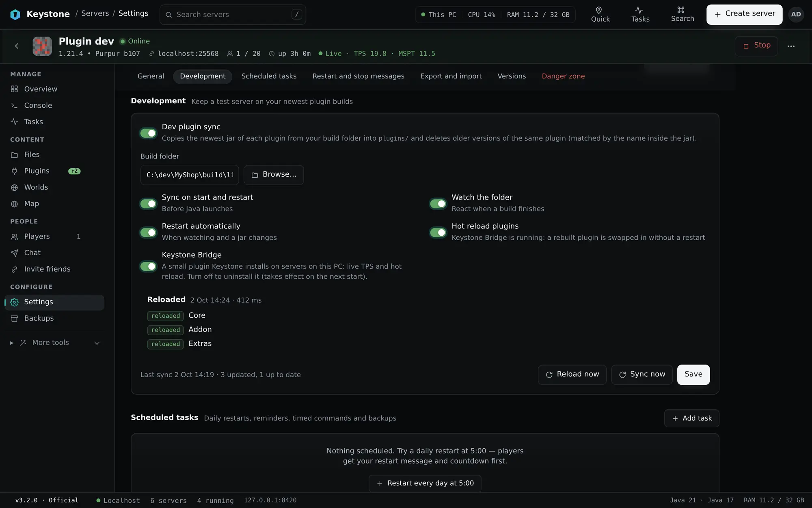Click reloaded Core plugin row
The image size is (812, 508).
[176, 316]
